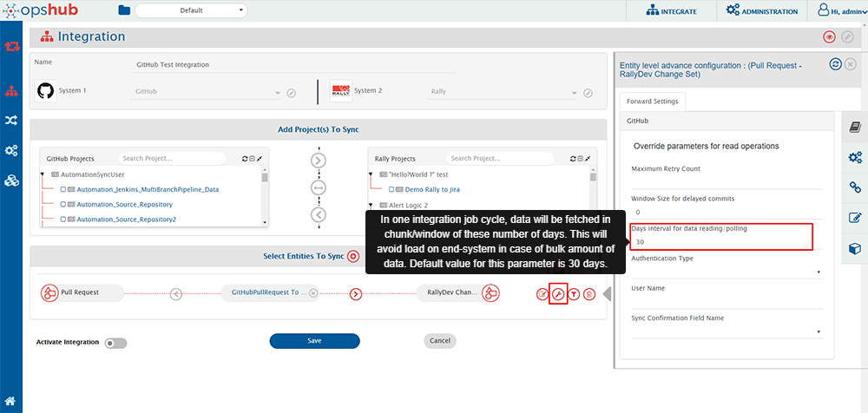Click the advanced configuration wrench icon
The width and height of the screenshot is (868, 413).
click(x=559, y=294)
